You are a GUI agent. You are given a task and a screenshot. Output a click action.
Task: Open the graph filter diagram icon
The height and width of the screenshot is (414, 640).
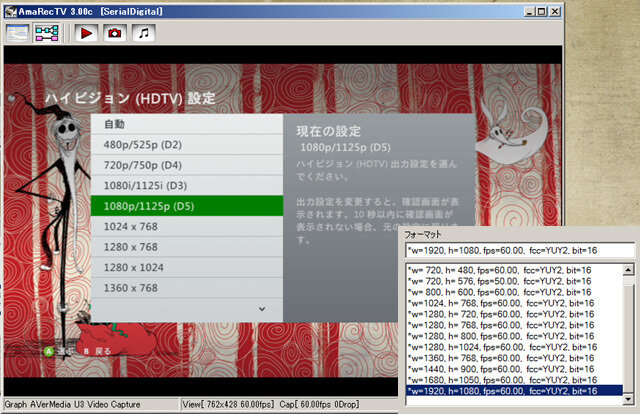(x=47, y=33)
